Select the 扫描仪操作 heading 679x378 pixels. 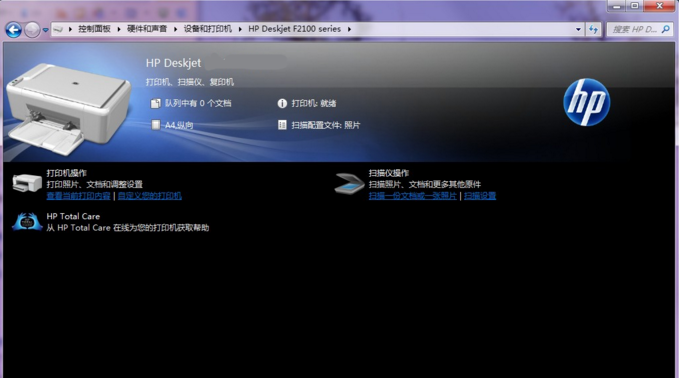(389, 173)
